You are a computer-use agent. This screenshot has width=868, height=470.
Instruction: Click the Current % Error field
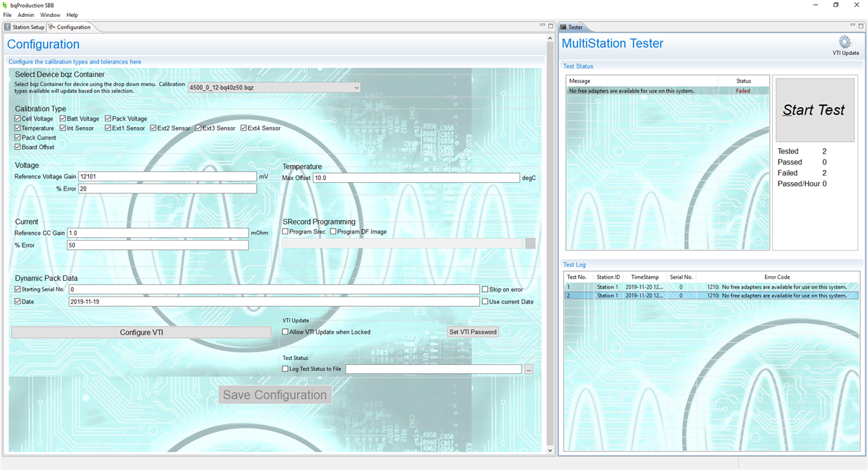[x=158, y=245]
